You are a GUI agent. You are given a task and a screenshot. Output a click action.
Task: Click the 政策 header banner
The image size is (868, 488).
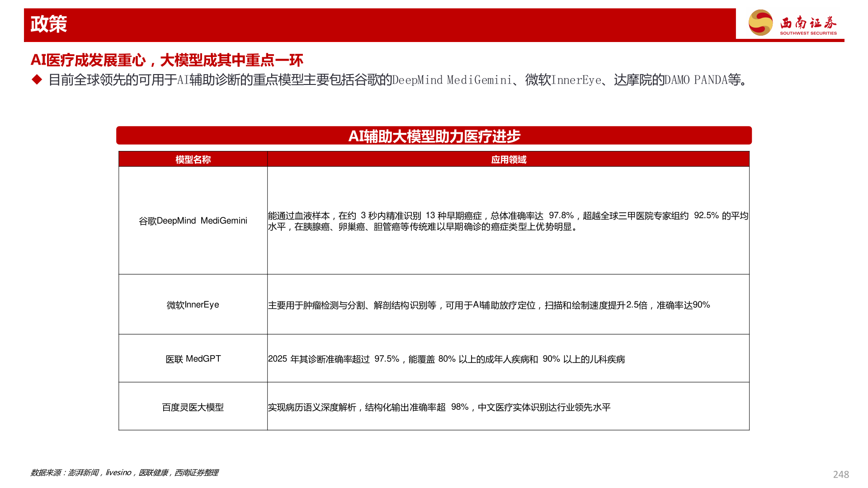click(x=47, y=25)
